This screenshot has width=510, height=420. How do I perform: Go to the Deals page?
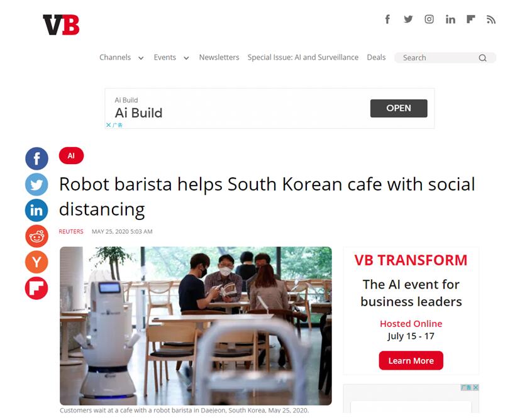pos(376,58)
